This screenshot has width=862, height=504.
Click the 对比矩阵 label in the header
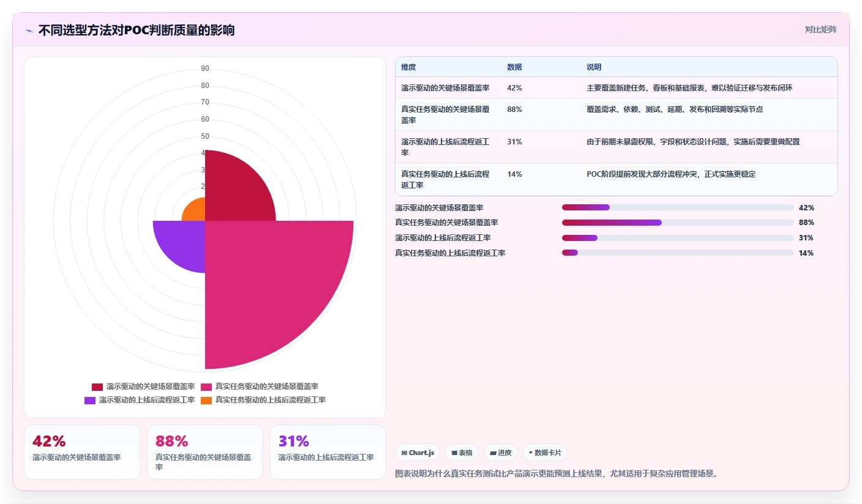[820, 29]
